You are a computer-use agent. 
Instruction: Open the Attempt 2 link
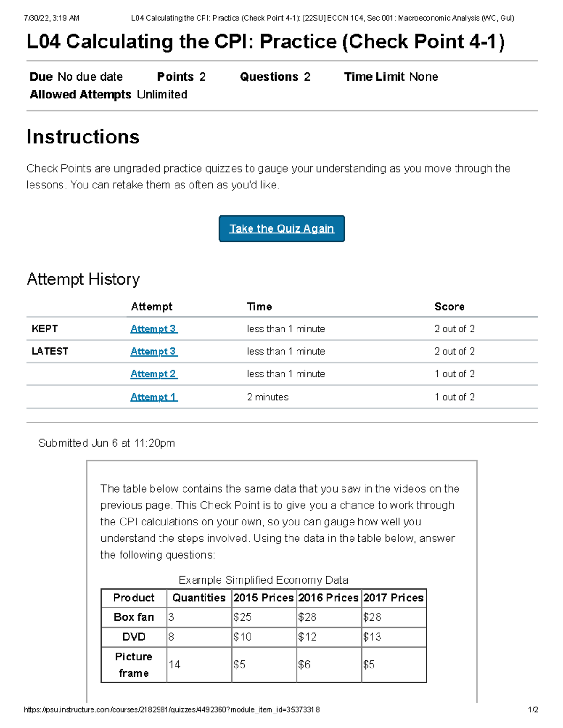click(x=153, y=374)
